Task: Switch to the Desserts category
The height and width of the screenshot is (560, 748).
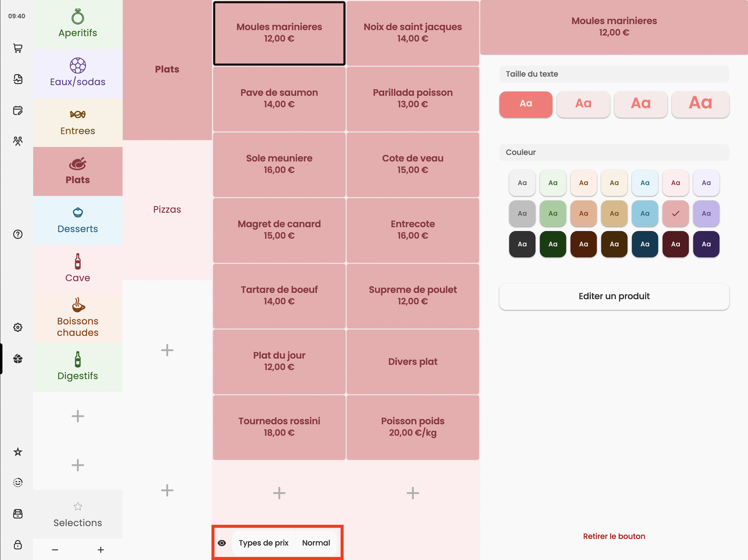Action: [x=78, y=220]
